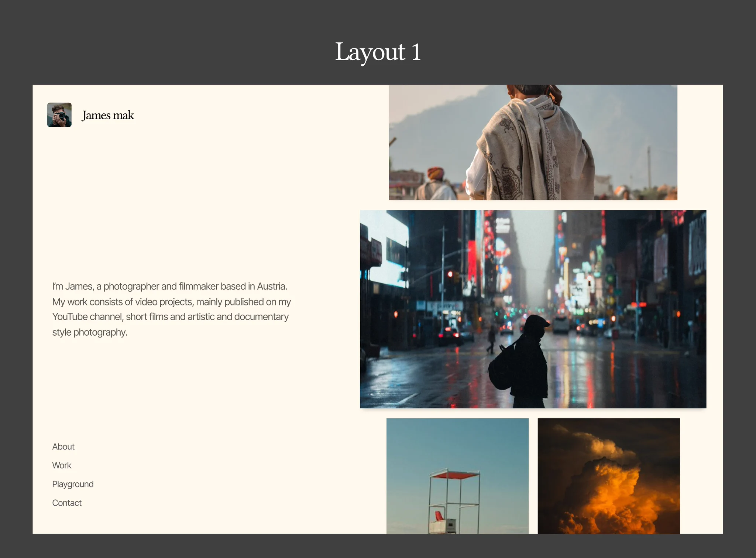Open the lifeguard tower photo

pyautogui.click(x=457, y=476)
